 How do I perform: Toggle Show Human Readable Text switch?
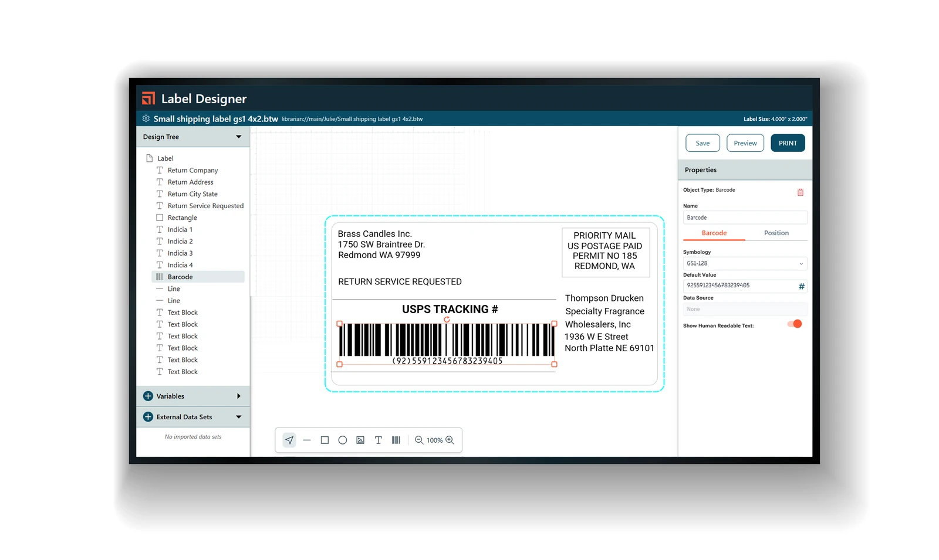click(795, 324)
